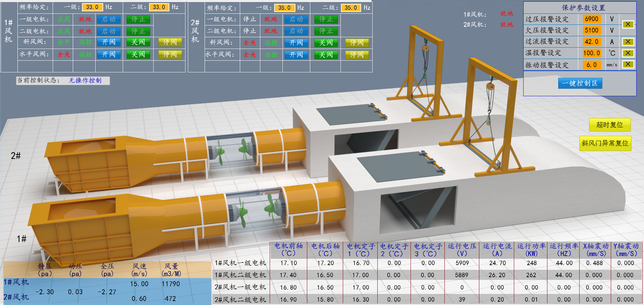The image size is (644, 305).
Task: Edit the 振动报警设定 value 6.0
Action: point(592,65)
